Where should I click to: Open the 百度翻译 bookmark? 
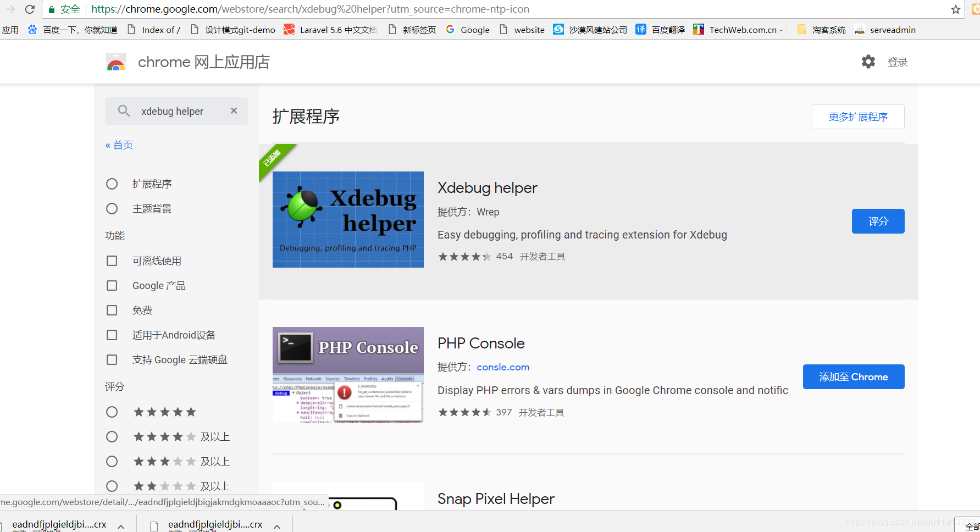660,30
